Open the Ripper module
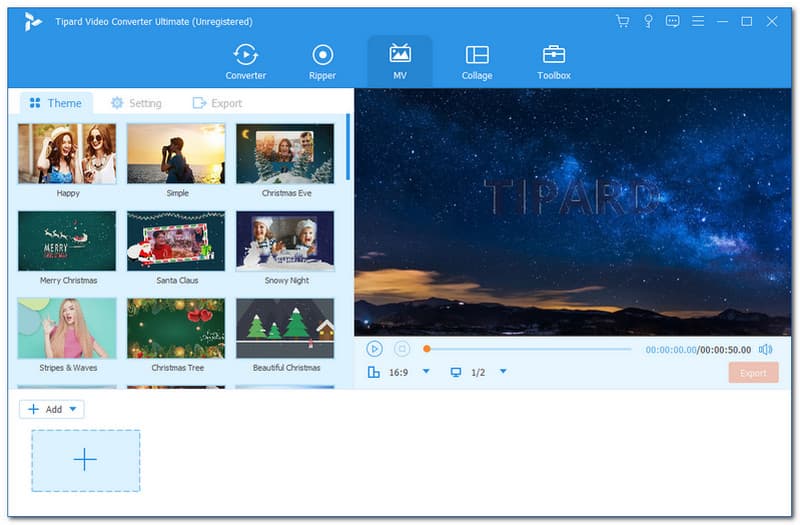Screen dimensions: 800x525 322,61
